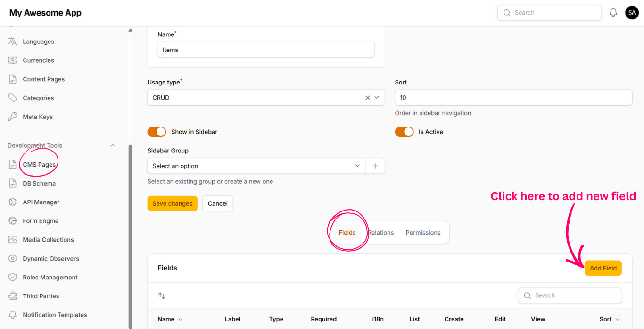Click the notifications bell icon

(x=613, y=13)
